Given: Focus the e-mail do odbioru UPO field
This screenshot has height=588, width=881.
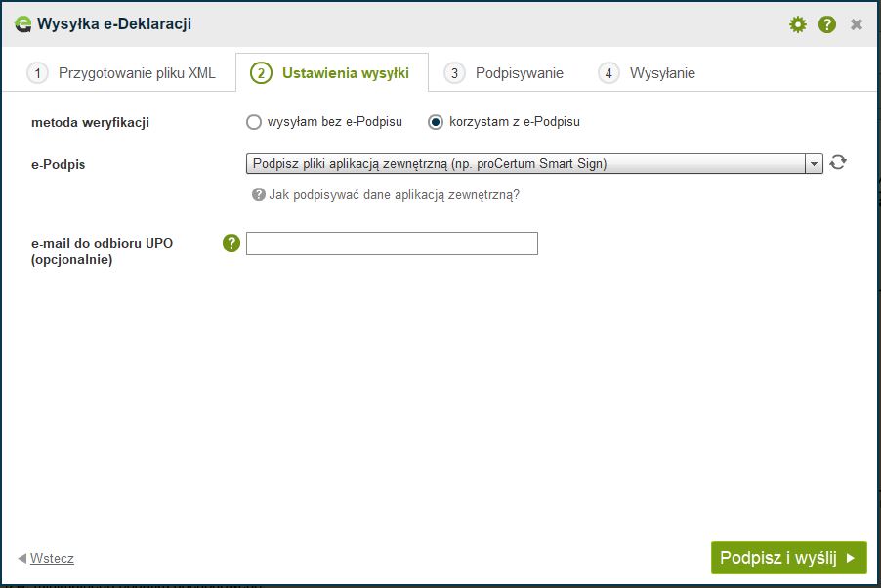Looking at the screenshot, I should [x=392, y=243].
